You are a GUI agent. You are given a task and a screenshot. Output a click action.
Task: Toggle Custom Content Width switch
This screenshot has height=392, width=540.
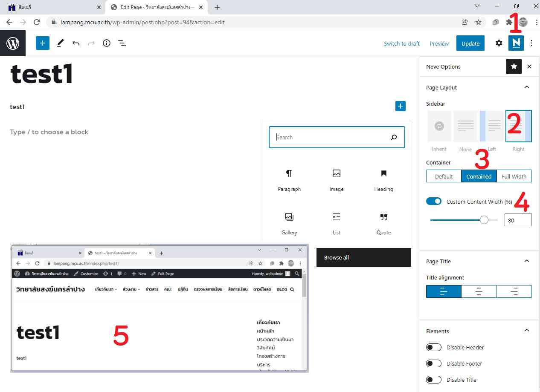434,202
